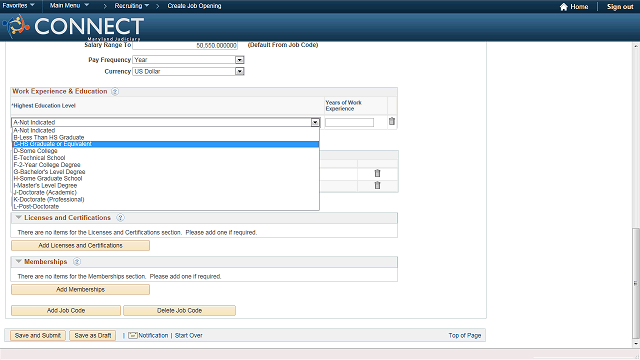Open the Main Menu dropdown

69,6
